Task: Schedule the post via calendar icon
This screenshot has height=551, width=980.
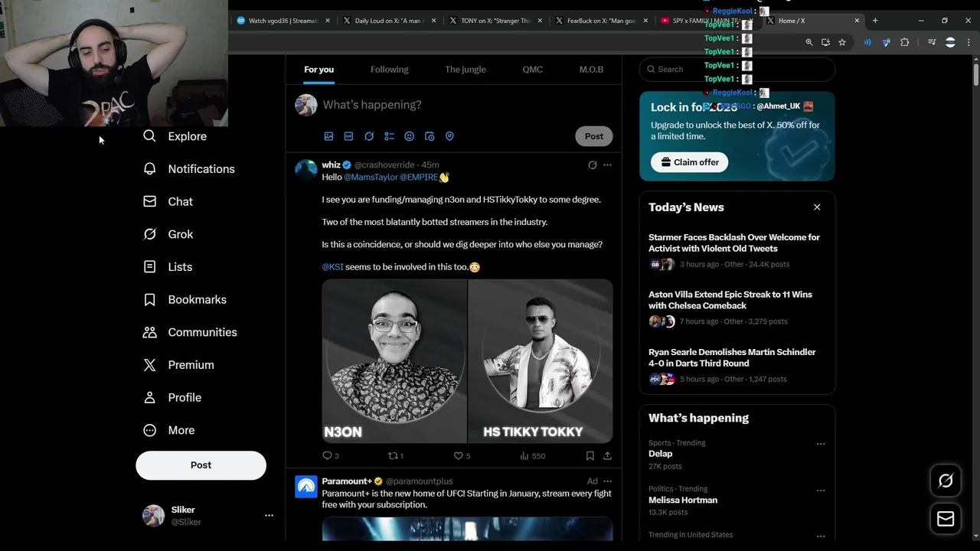Action: (x=430, y=136)
